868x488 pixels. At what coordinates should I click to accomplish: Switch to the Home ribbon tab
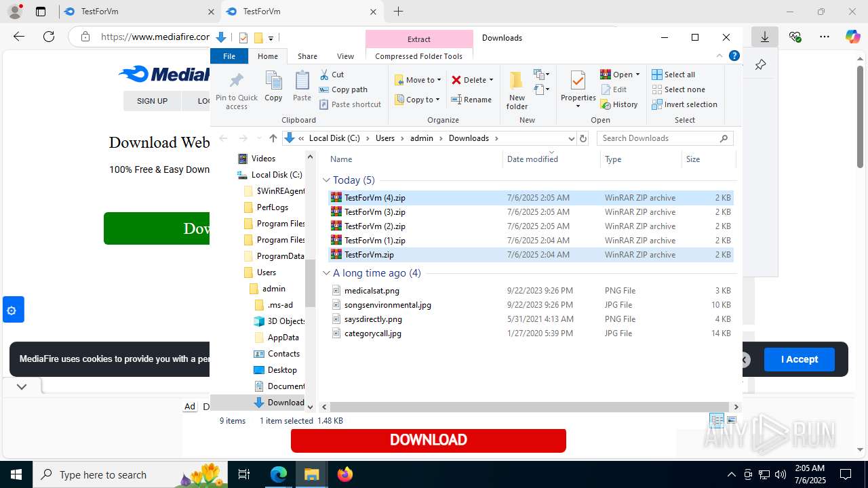pos(268,56)
